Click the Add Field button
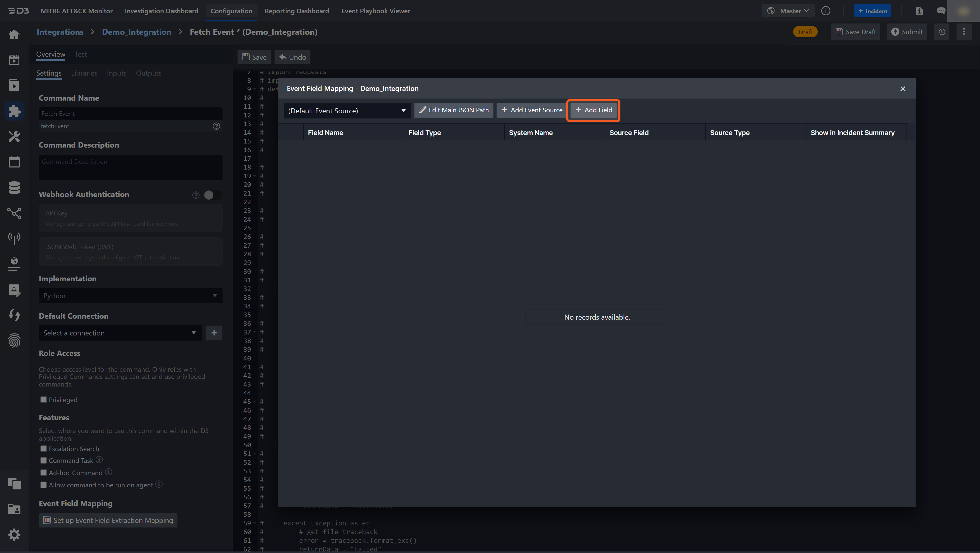The height and width of the screenshot is (553, 980). point(593,110)
